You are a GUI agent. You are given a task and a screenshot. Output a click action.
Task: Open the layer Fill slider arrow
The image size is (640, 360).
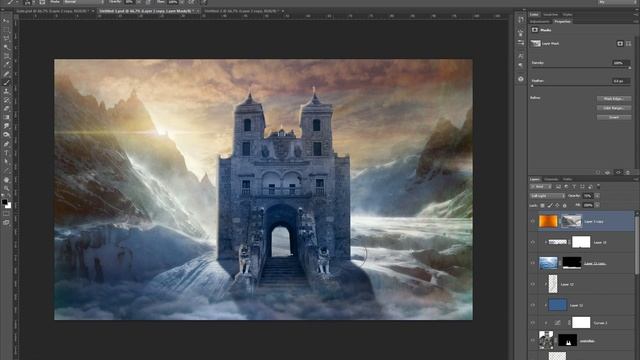coord(597,205)
